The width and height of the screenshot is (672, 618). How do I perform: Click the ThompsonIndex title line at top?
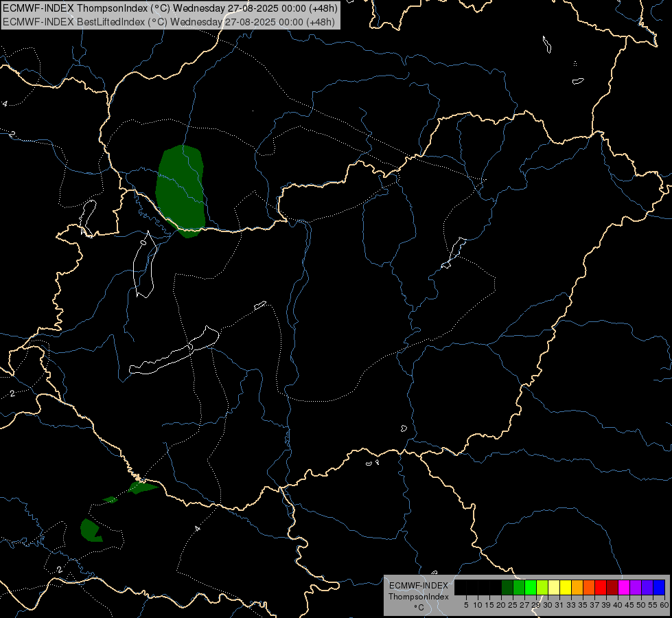170,8
